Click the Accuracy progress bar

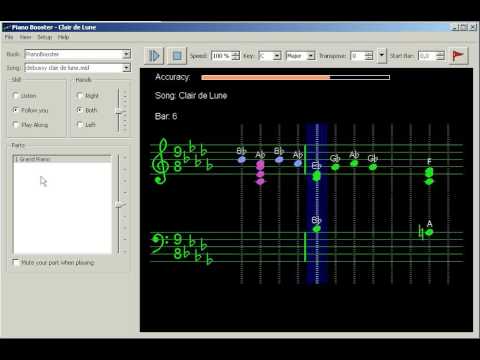pyautogui.click(x=295, y=77)
